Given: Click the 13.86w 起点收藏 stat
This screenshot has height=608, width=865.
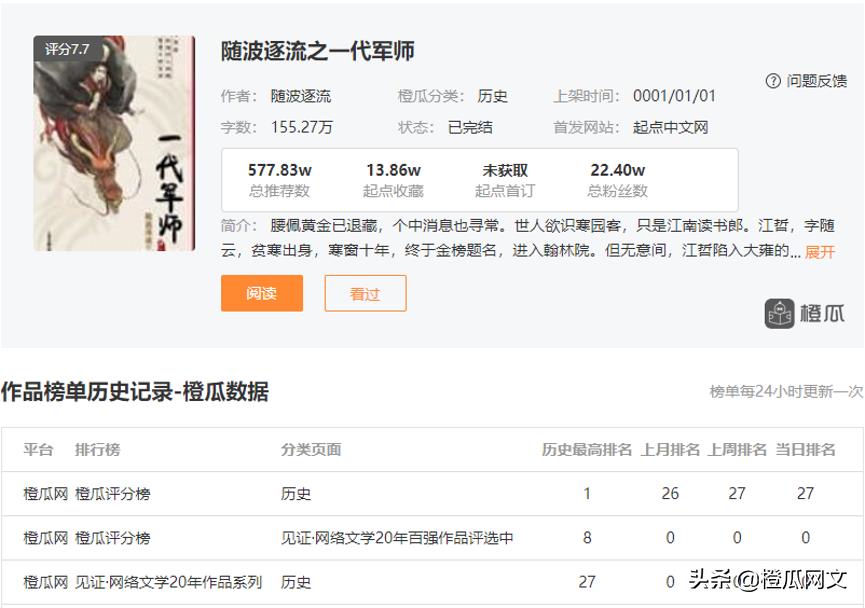Looking at the screenshot, I should point(393,180).
